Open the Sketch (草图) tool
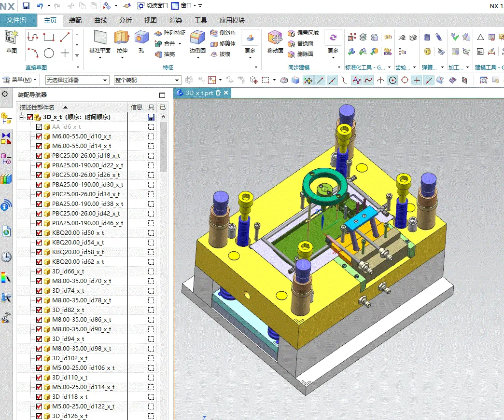 (x=12, y=42)
